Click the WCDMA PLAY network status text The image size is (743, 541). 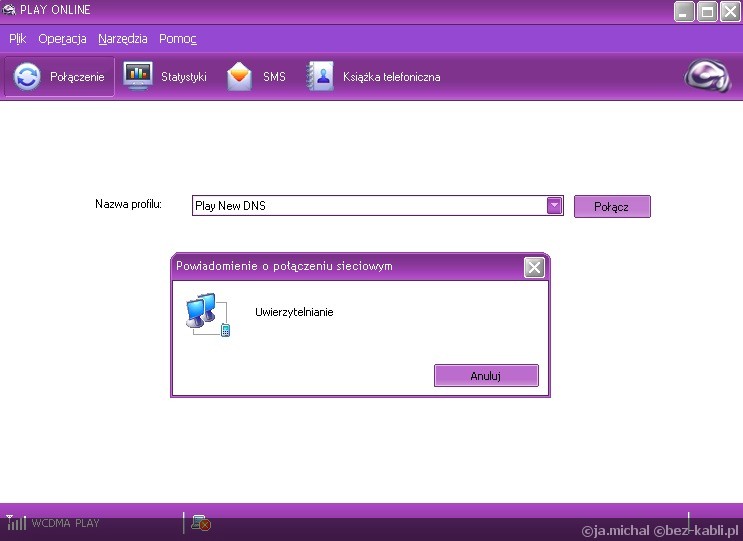tap(65, 523)
